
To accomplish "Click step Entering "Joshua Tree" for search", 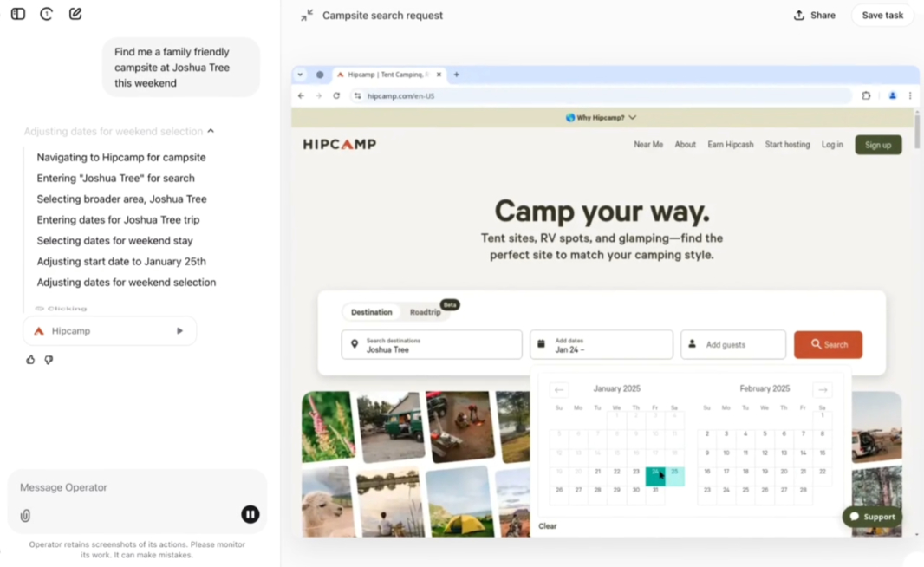I will 115,178.
